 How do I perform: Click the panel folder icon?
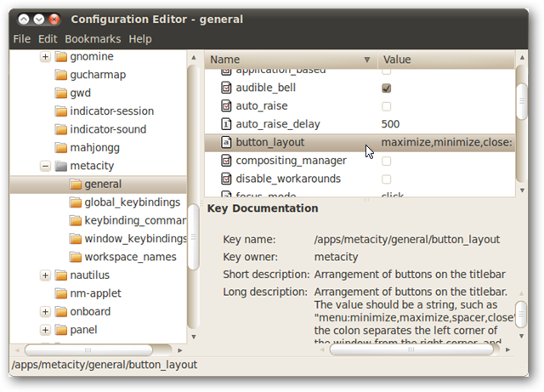pyautogui.click(x=61, y=330)
